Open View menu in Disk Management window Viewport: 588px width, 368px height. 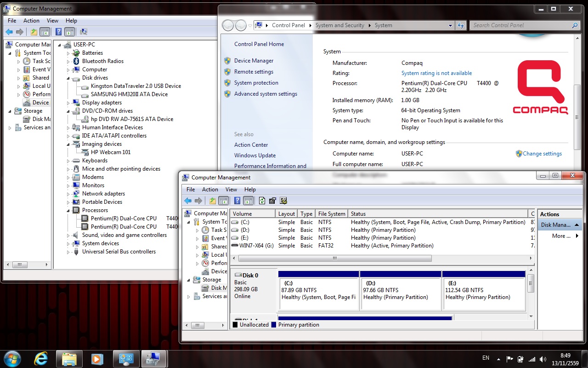(231, 190)
